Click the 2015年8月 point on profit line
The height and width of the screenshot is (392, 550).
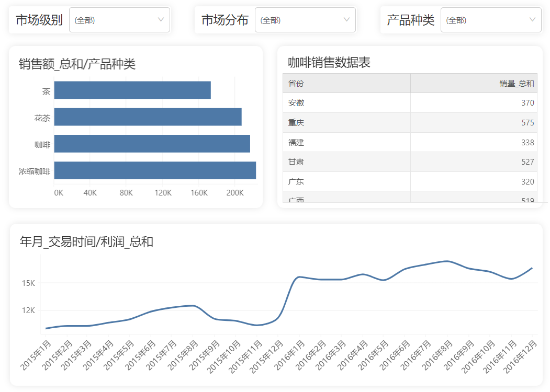(193, 305)
